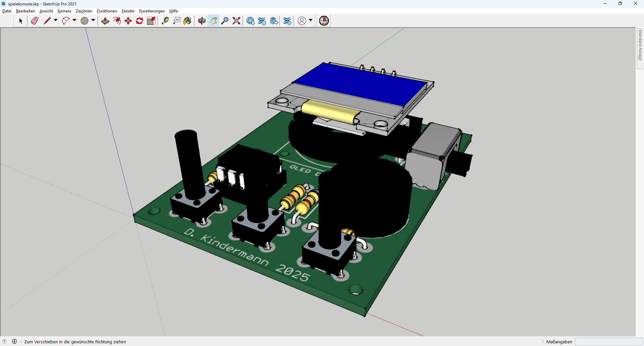Click the status hint 'Zum Verschieben' text
The height and width of the screenshot is (346, 644).
75,342
